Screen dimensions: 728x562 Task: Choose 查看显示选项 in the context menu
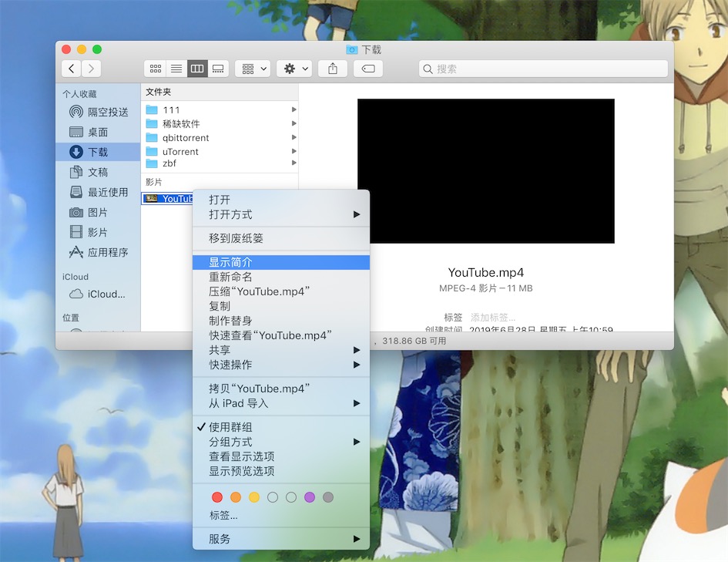coord(281,456)
